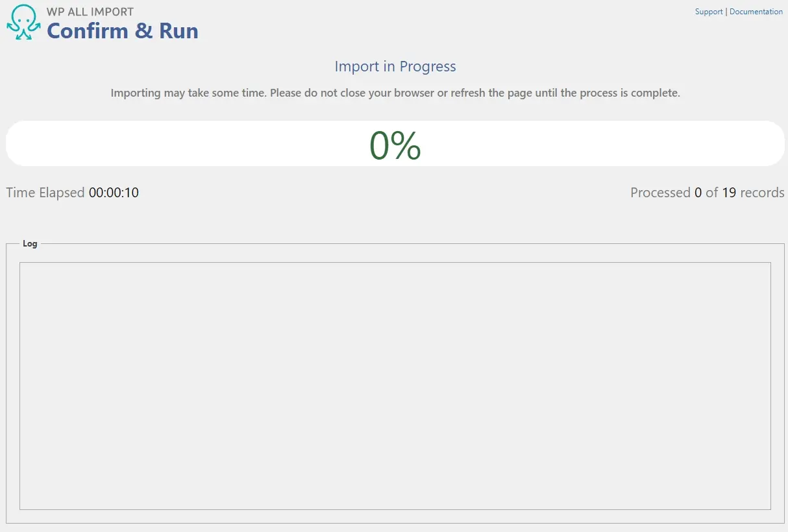Click the processed count 0 number
The height and width of the screenshot is (532, 788).
pos(698,193)
